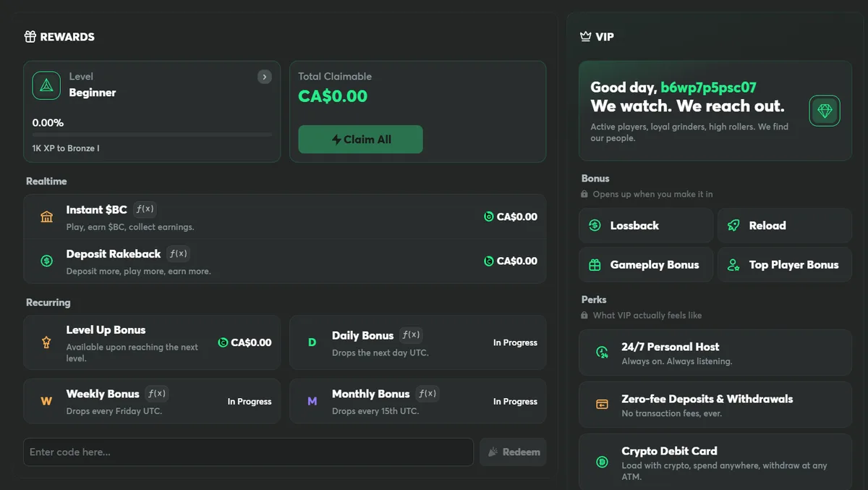Click the Daily Bonus D icon
868x490 pixels.
coord(312,342)
